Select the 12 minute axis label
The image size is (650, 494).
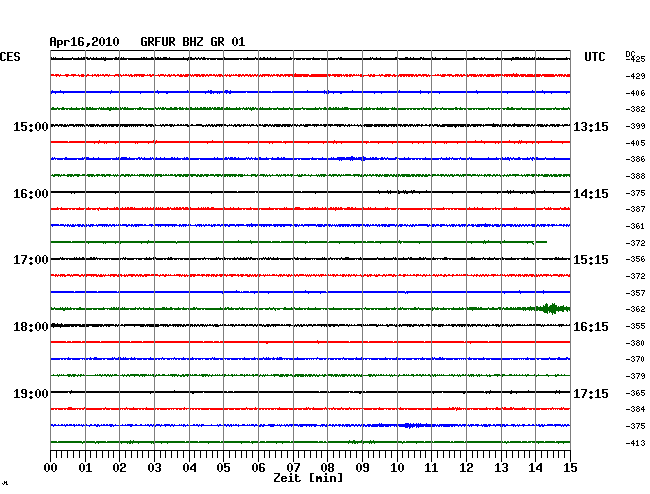[x=466, y=468]
